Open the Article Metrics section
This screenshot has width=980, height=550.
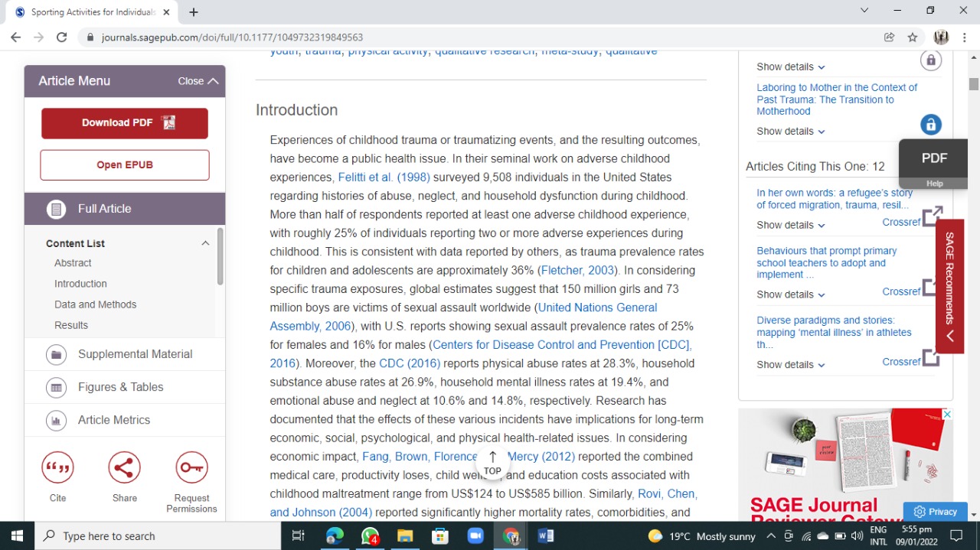click(x=113, y=420)
